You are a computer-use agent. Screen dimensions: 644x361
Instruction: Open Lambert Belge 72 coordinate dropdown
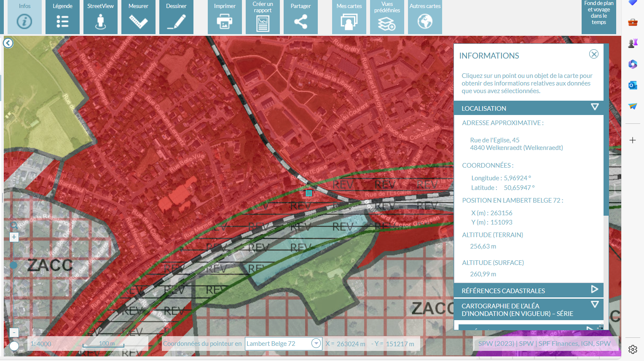pos(316,344)
